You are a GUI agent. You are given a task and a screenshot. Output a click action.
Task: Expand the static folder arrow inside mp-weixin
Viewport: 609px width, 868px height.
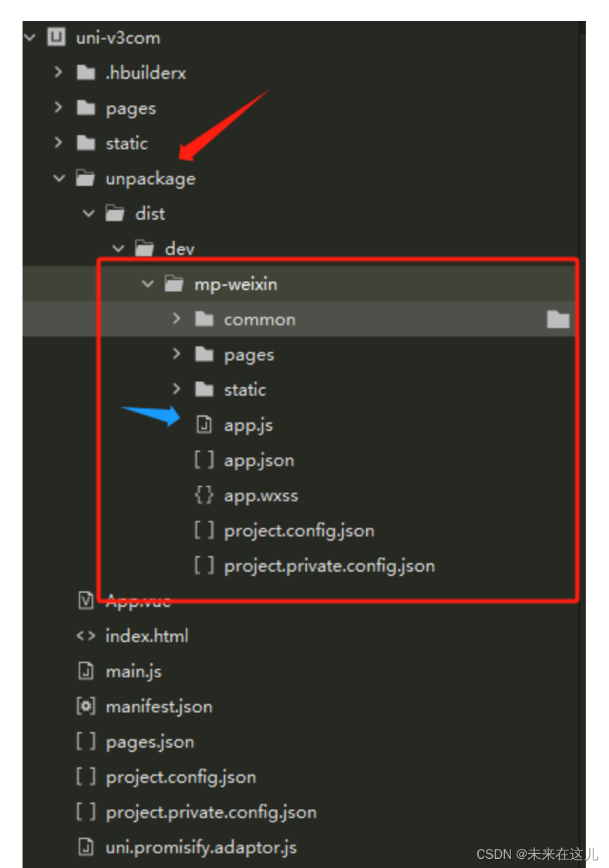(177, 389)
